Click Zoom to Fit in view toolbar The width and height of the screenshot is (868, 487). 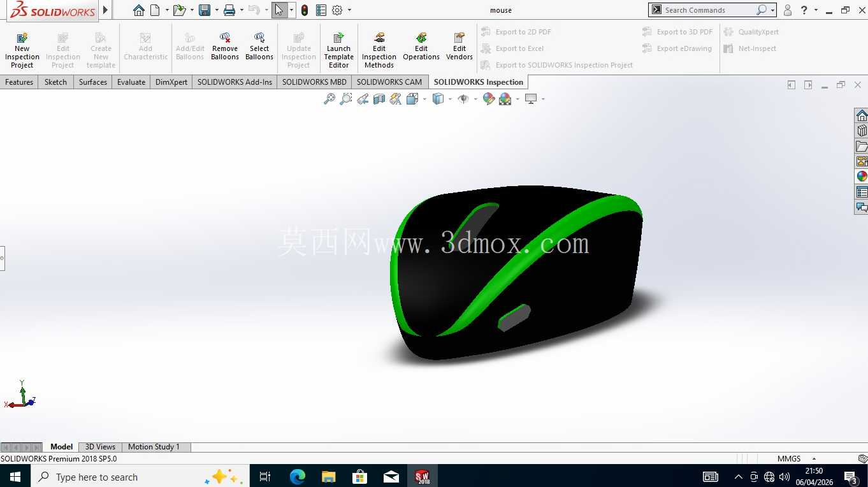(329, 99)
